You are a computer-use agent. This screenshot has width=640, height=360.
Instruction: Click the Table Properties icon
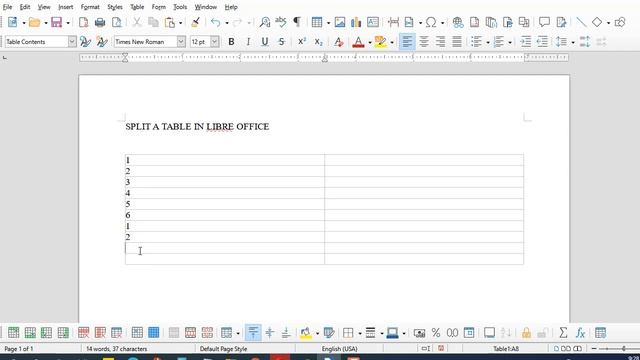(x=600, y=333)
